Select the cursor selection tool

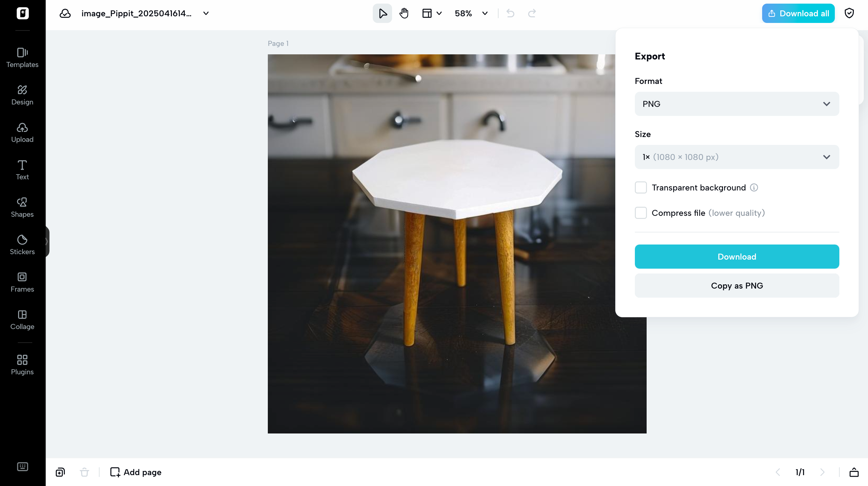pyautogui.click(x=382, y=13)
